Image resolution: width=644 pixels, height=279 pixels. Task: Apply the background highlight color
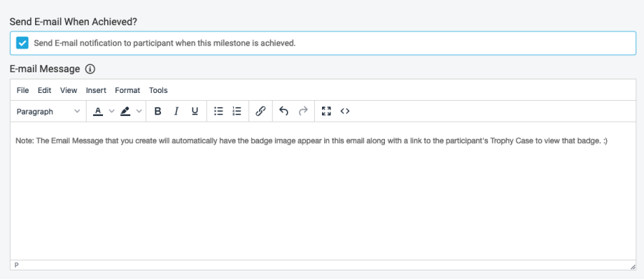[x=125, y=112]
